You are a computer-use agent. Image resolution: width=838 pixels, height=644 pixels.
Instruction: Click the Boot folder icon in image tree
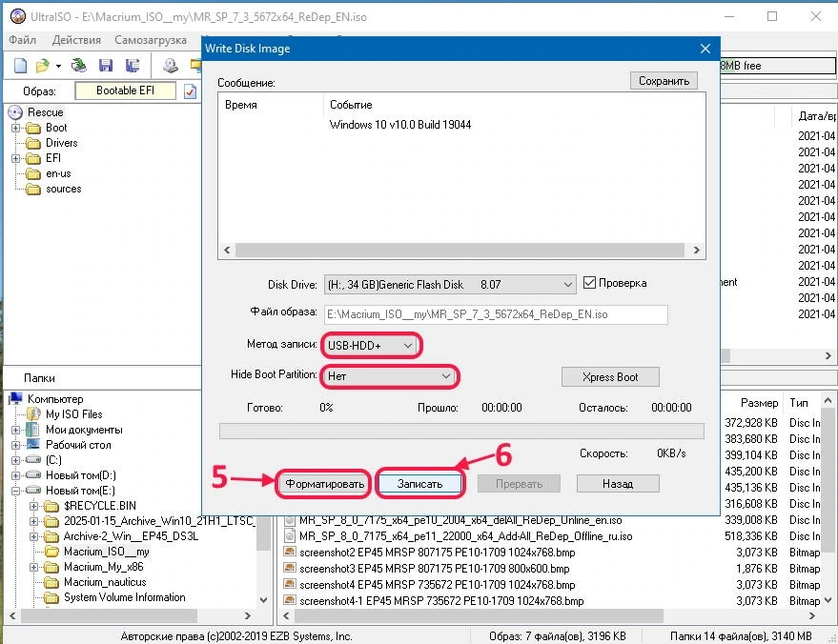click(33, 129)
